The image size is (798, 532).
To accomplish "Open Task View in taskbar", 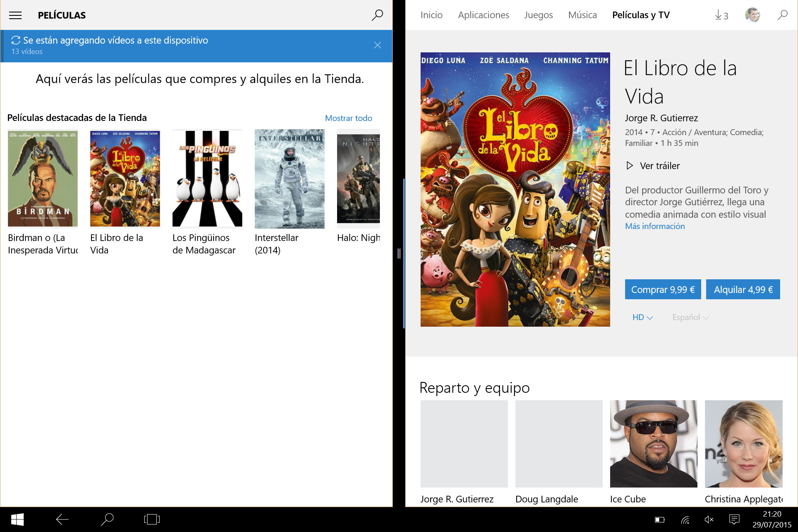I will [152, 519].
